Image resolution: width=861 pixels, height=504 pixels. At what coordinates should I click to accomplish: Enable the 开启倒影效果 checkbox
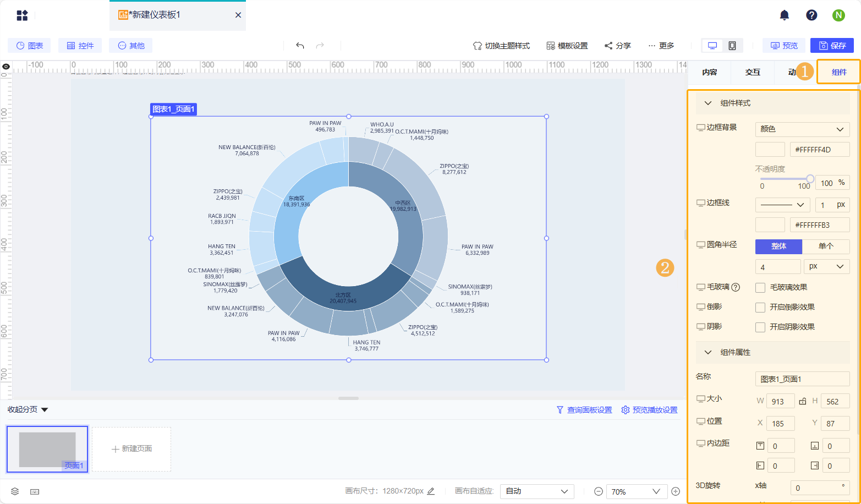760,307
